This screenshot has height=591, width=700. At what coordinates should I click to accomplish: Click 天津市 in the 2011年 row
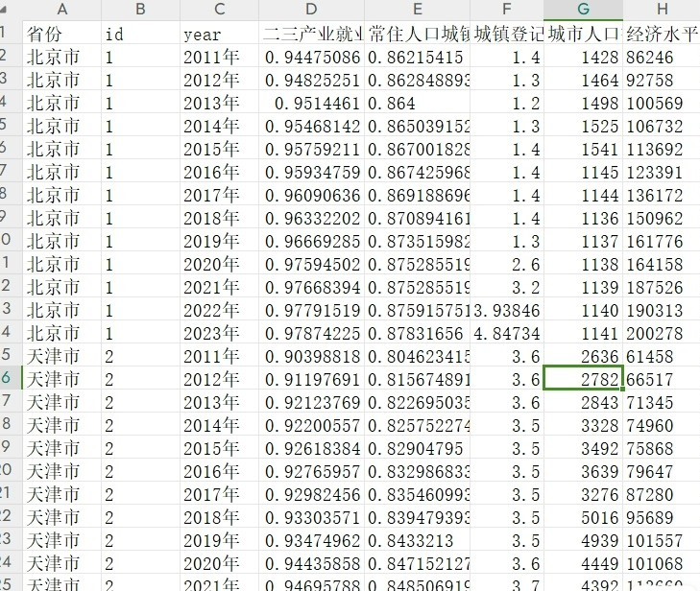(x=61, y=357)
